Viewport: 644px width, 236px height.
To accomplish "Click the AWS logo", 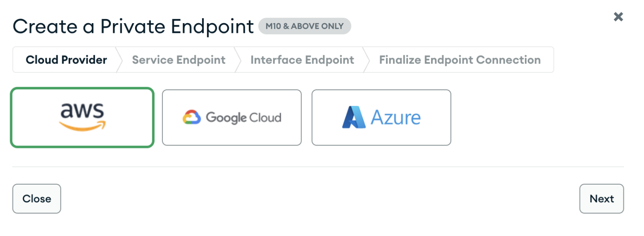I will 82,117.
